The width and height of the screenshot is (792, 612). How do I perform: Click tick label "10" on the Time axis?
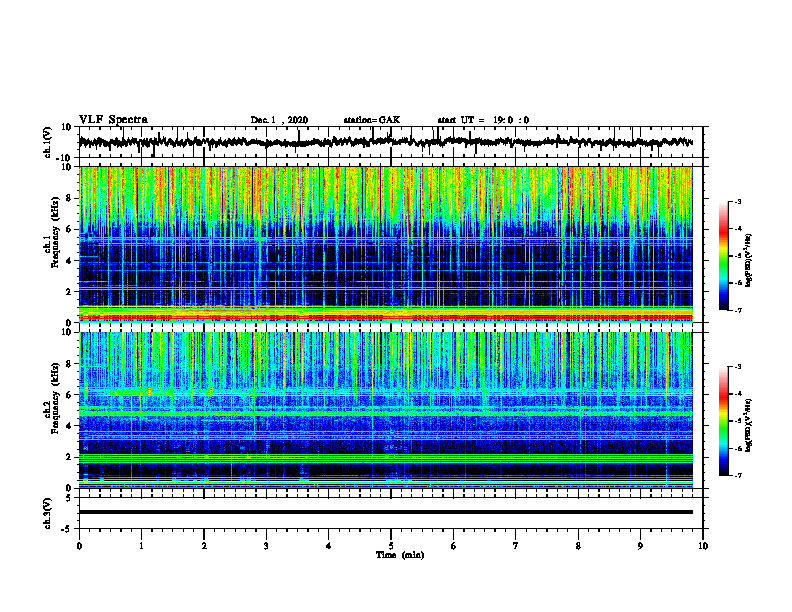[x=703, y=546]
